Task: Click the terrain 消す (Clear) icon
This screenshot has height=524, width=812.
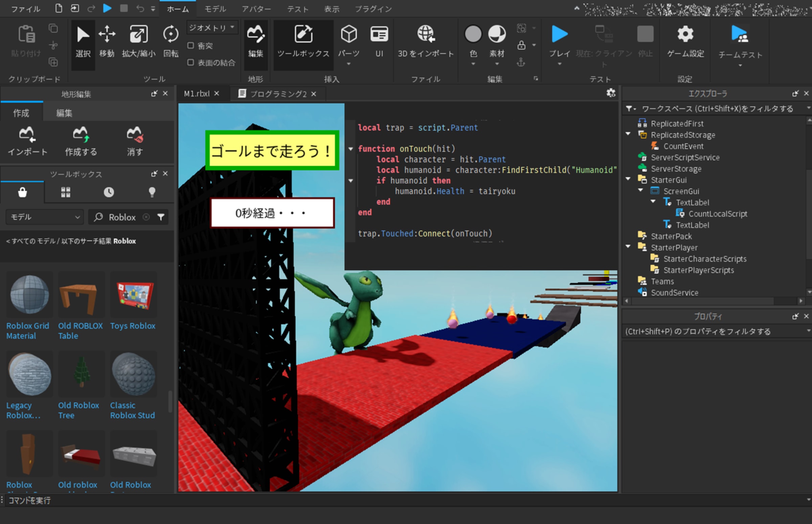Action: [x=135, y=135]
